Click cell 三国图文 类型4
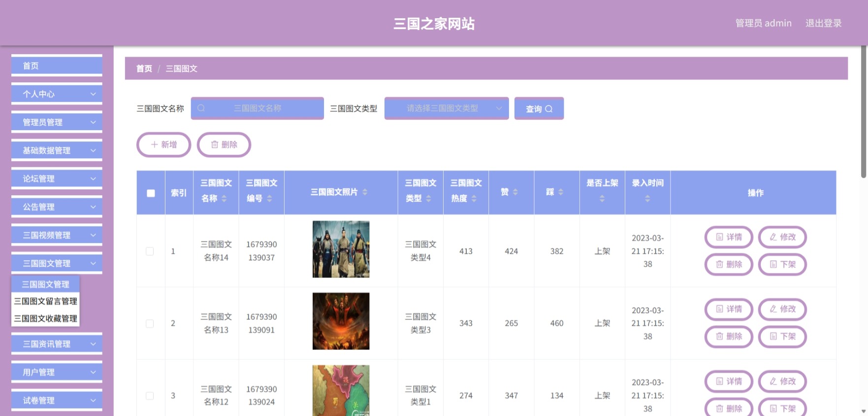Image resolution: width=868 pixels, height=416 pixels. 420,251
